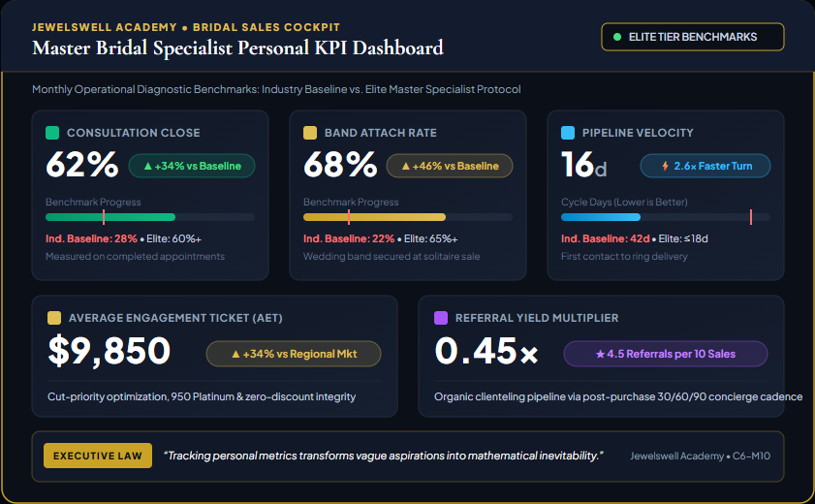The width and height of the screenshot is (815, 504).
Task: Click the 4.5 Referrals per 10 Sales pill
Action: pyautogui.click(x=666, y=354)
